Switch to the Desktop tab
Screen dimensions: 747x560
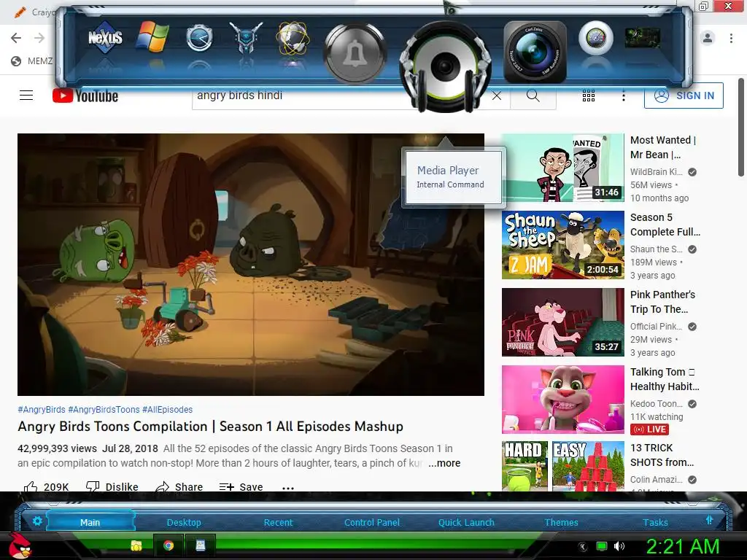184,522
